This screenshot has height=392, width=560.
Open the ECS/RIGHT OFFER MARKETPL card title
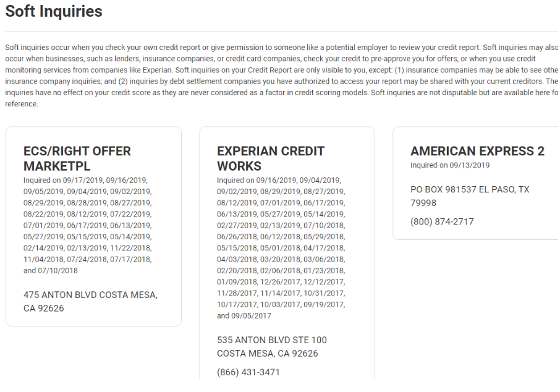tap(77, 158)
